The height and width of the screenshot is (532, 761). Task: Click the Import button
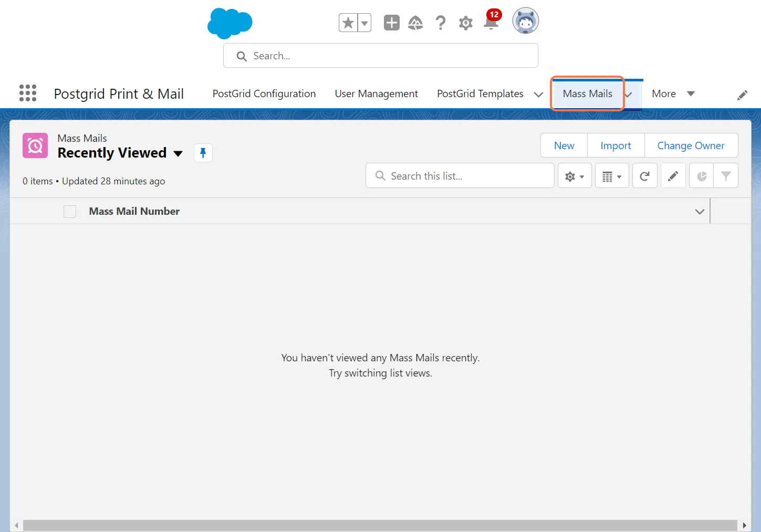[616, 145]
